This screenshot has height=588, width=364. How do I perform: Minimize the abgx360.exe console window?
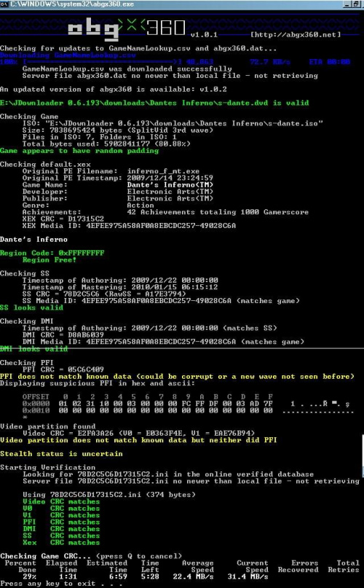[347, 4]
